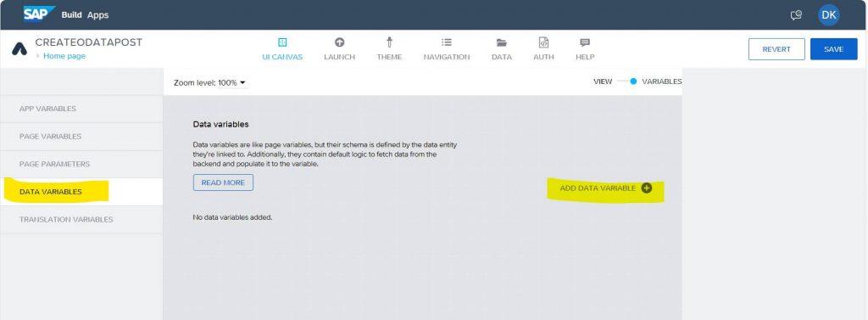Image resolution: width=868 pixels, height=320 pixels.
Task: Click the READ MORE button
Action: tap(223, 182)
